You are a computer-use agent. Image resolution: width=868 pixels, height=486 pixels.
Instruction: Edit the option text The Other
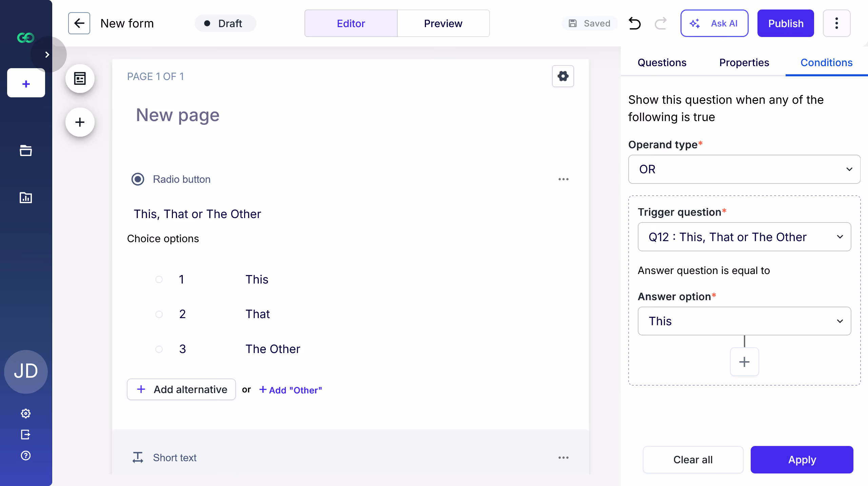pyautogui.click(x=273, y=349)
